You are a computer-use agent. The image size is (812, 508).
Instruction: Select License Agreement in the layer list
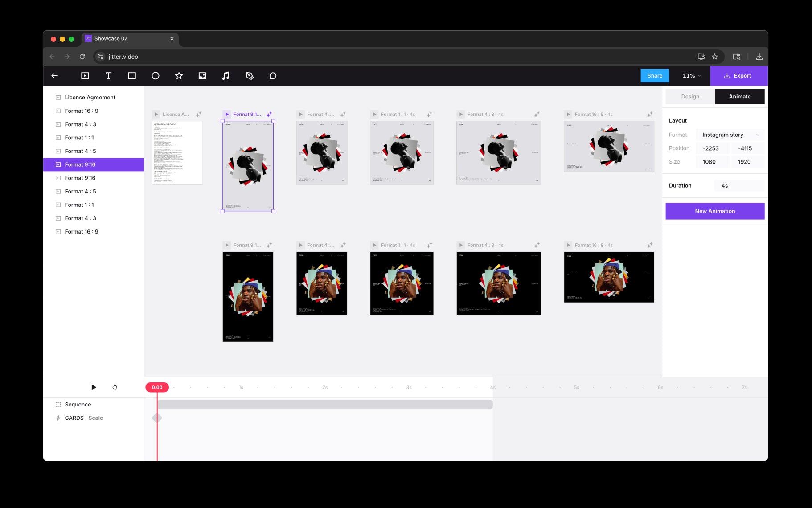point(90,98)
